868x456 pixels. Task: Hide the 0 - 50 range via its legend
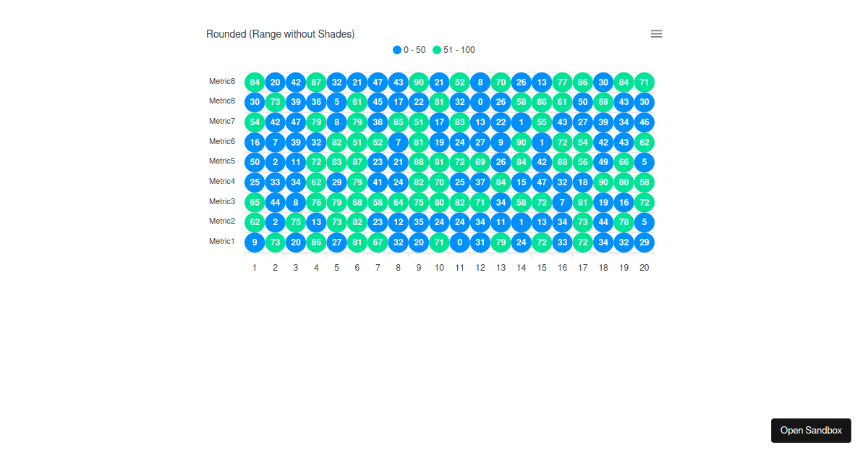(x=409, y=49)
